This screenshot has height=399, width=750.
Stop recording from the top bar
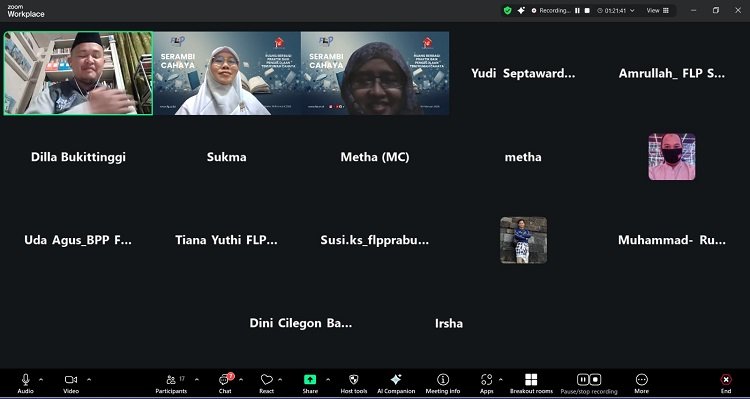[x=587, y=10]
